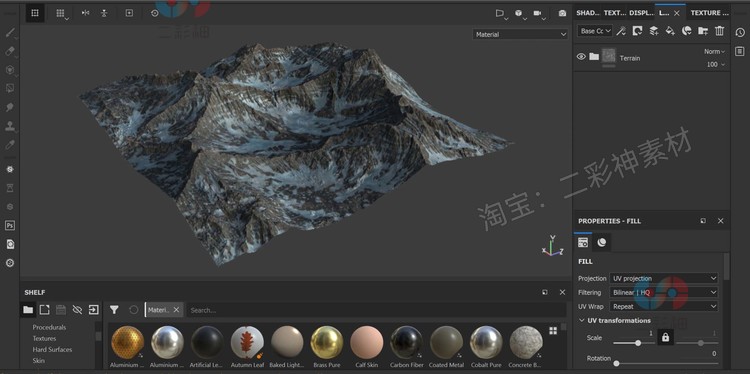Open the Log panel icon
This screenshot has width=750, height=374.
pyautogui.click(x=740, y=51)
